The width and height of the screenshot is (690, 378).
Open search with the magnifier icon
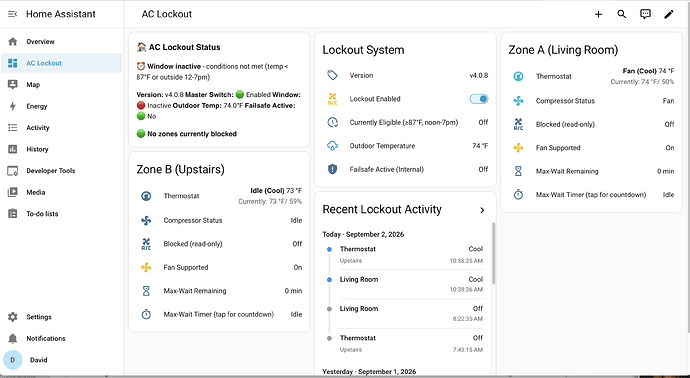621,14
